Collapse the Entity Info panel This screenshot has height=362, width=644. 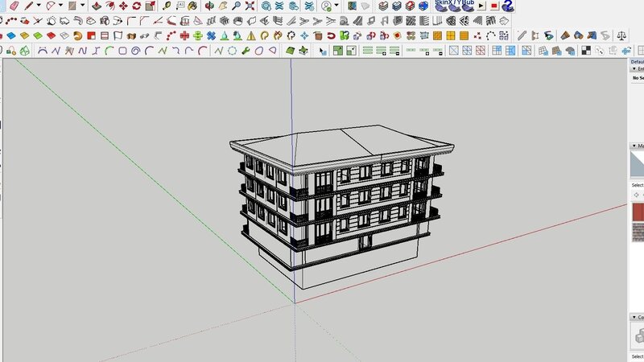(x=633, y=70)
